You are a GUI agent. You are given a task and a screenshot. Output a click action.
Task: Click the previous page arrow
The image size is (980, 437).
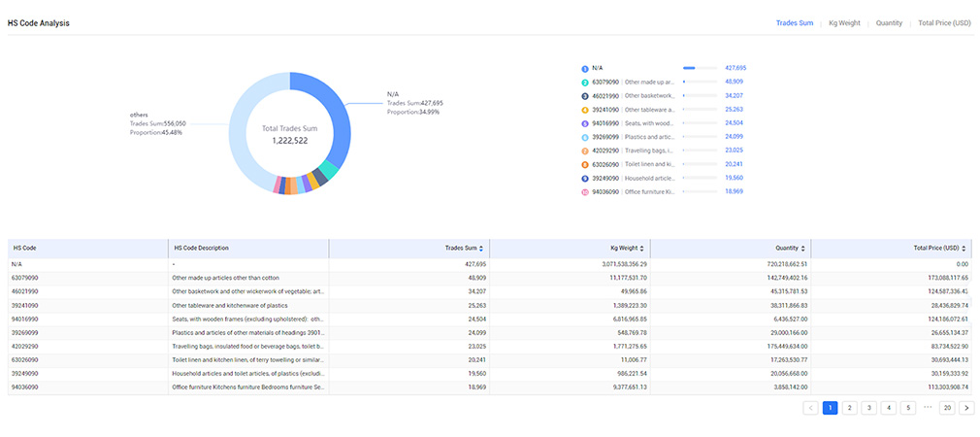(811, 408)
